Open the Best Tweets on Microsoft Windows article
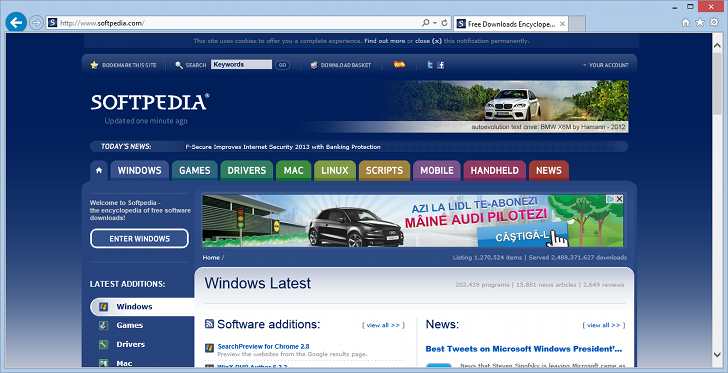 524,349
